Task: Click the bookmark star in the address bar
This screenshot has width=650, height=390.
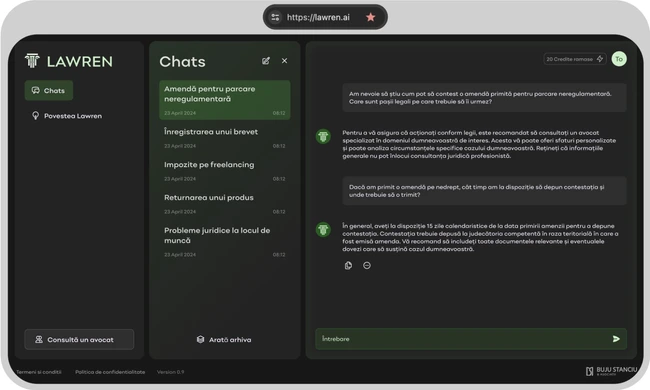Action: [x=371, y=17]
